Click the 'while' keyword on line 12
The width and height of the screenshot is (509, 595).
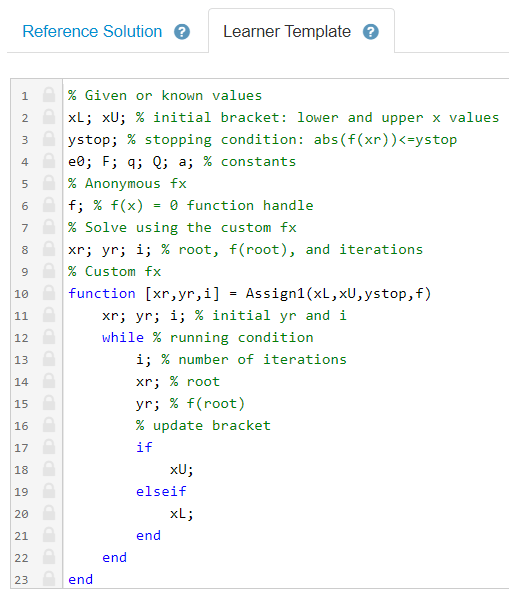123,337
